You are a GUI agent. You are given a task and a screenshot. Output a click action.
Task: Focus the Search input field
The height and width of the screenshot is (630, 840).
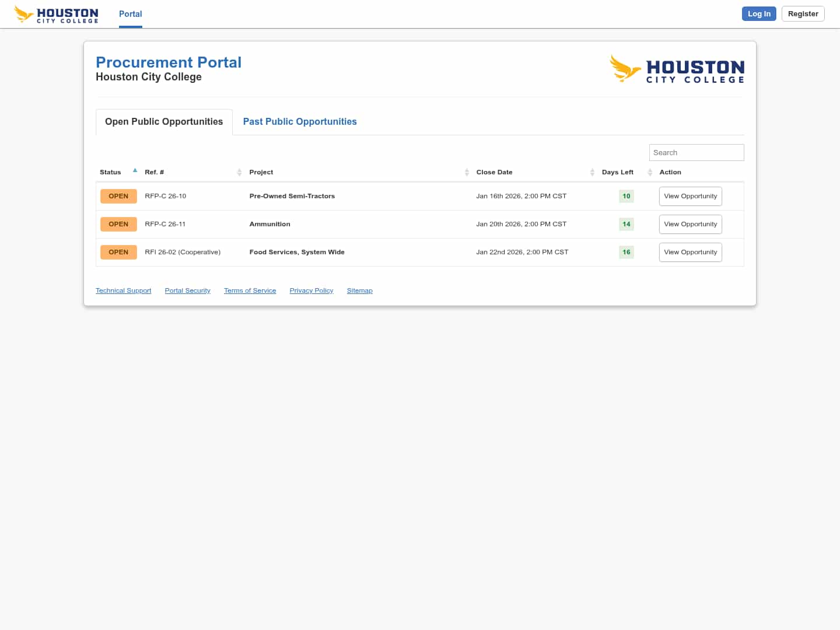click(696, 152)
